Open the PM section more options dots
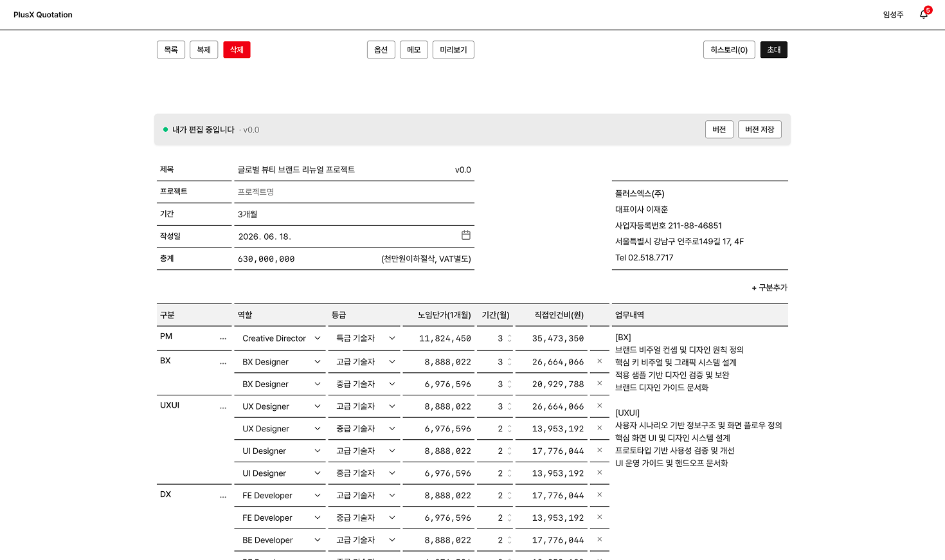945x560 pixels. (x=223, y=338)
